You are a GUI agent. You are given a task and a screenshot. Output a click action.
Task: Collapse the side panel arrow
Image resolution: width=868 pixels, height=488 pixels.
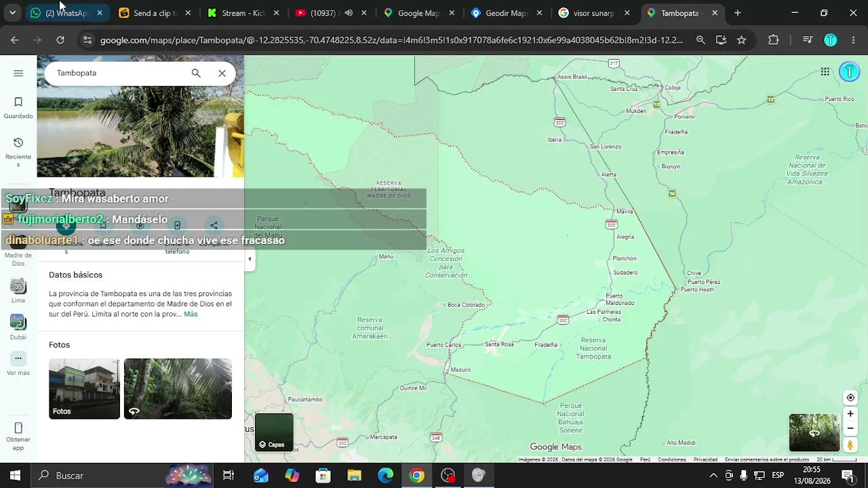250,259
